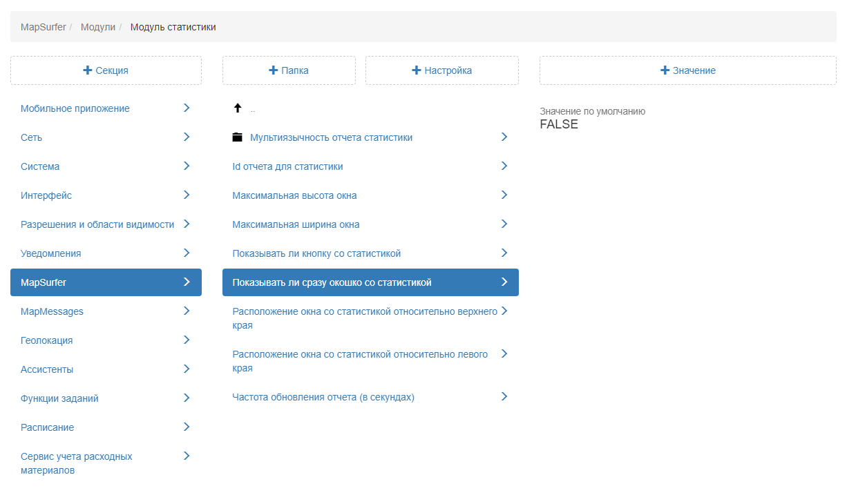The image size is (847, 504).
Task: Click chevron of Сервис учета расходных материалов
Action: click(x=187, y=456)
